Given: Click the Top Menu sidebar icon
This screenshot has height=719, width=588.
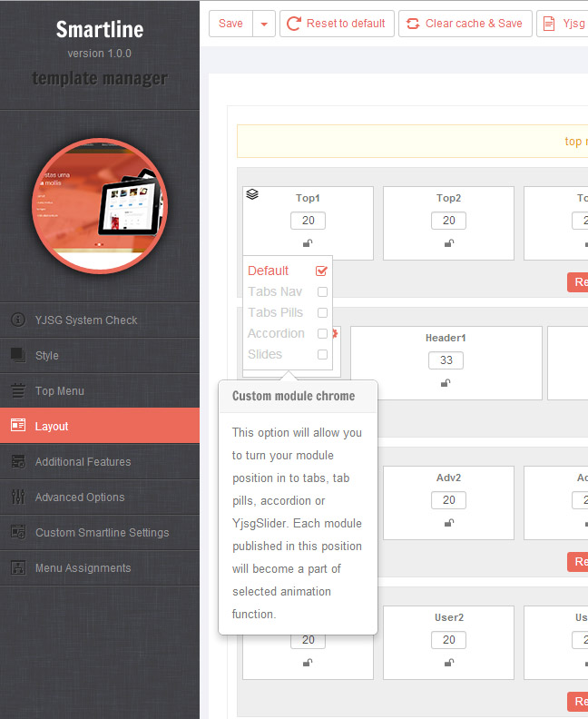Looking at the screenshot, I should click(x=18, y=390).
